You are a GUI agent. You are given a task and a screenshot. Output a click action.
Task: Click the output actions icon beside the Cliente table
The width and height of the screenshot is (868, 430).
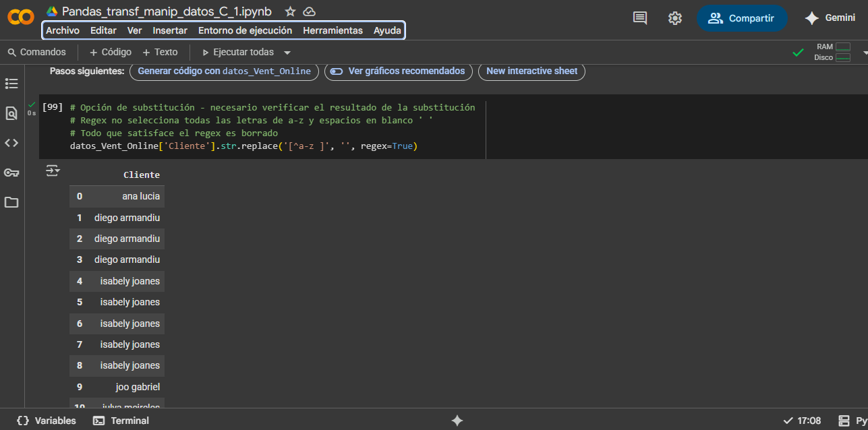(53, 171)
